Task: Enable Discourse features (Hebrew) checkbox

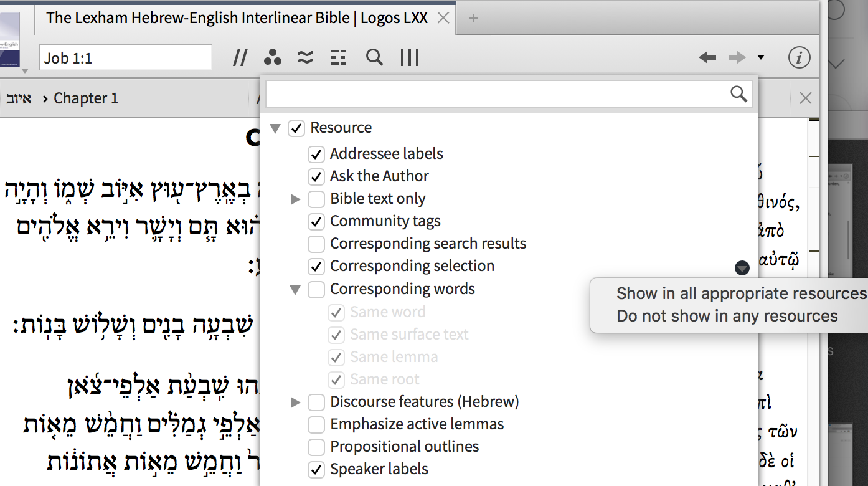Action: pyautogui.click(x=316, y=402)
